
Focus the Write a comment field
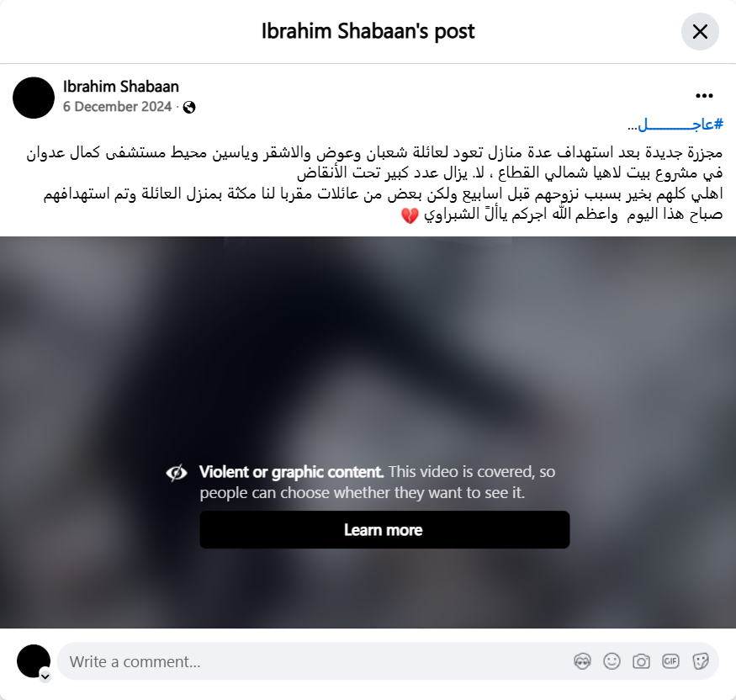[315, 661]
